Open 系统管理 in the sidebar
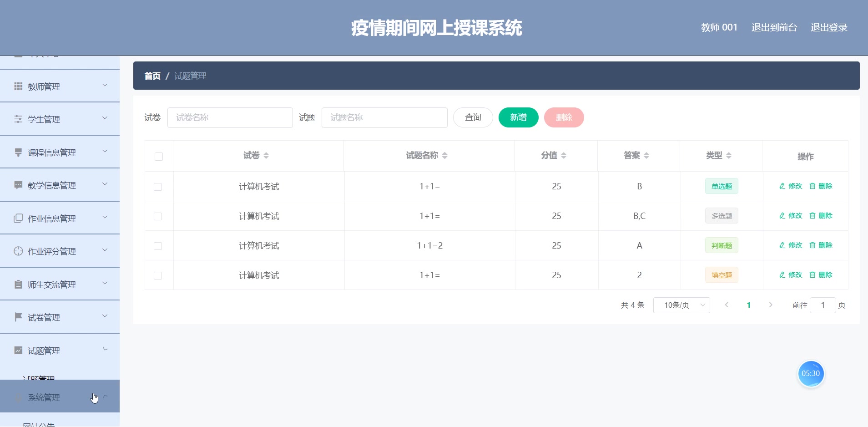 point(60,396)
